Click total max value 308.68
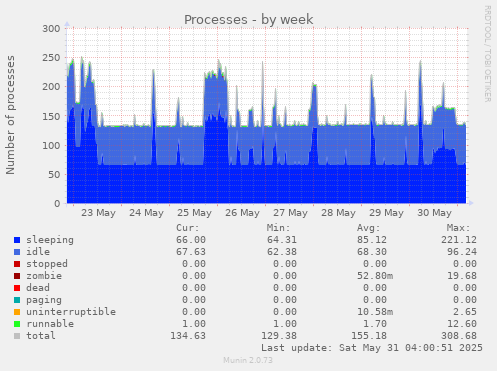 click(459, 336)
